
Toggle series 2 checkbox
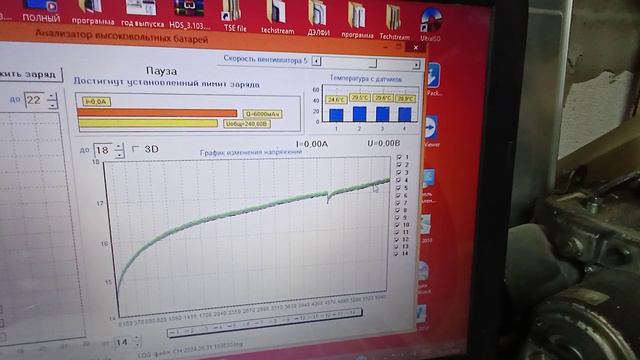pyautogui.click(x=399, y=164)
